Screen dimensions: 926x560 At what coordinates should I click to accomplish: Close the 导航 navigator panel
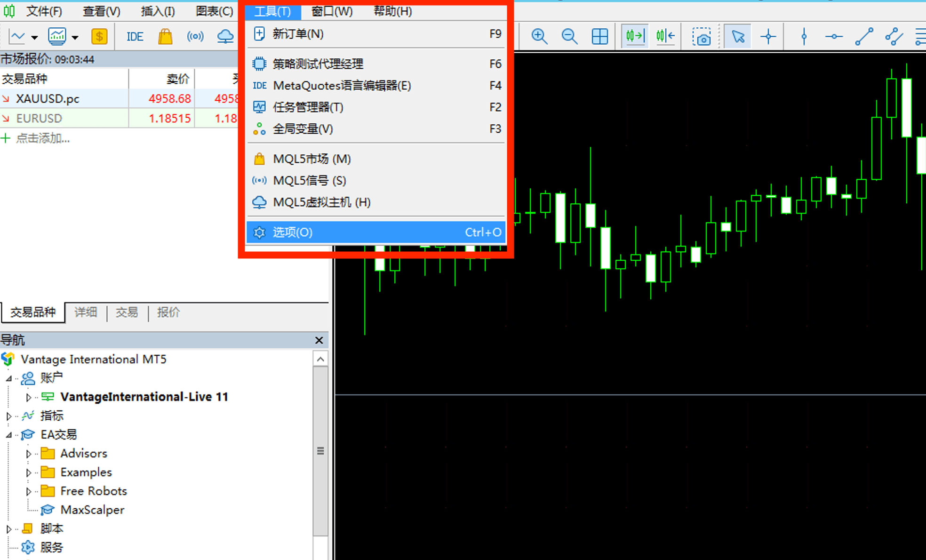[x=319, y=340]
